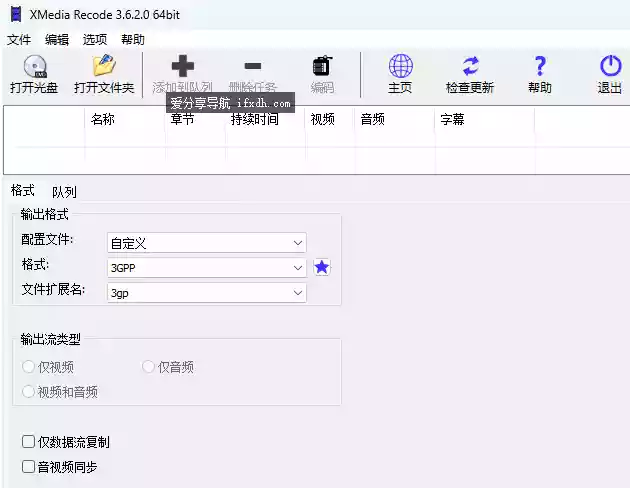Click the Add to queue (添加到队列) plus icon
The height and width of the screenshot is (488, 630).
point(183,66)
